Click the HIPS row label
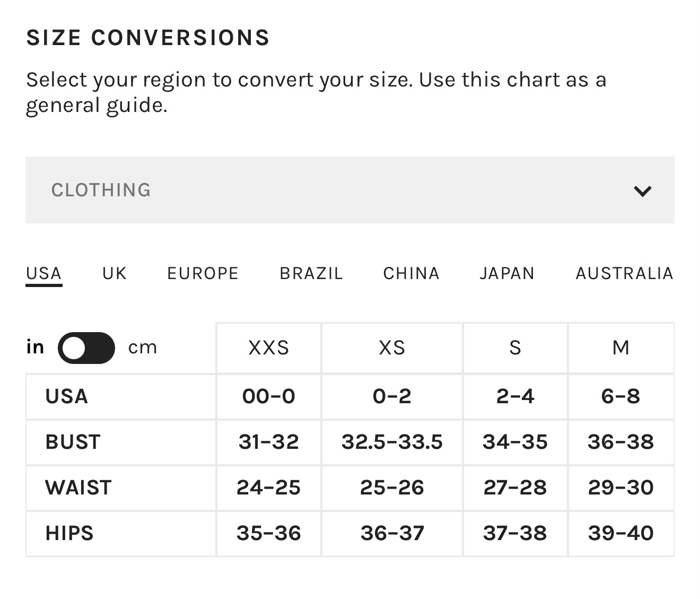 [69, 533]
